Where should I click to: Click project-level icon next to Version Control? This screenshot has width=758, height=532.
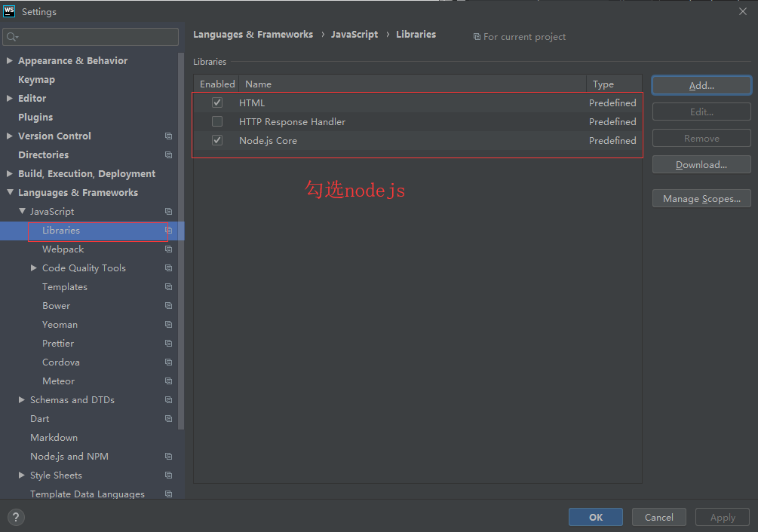point(168,136)
